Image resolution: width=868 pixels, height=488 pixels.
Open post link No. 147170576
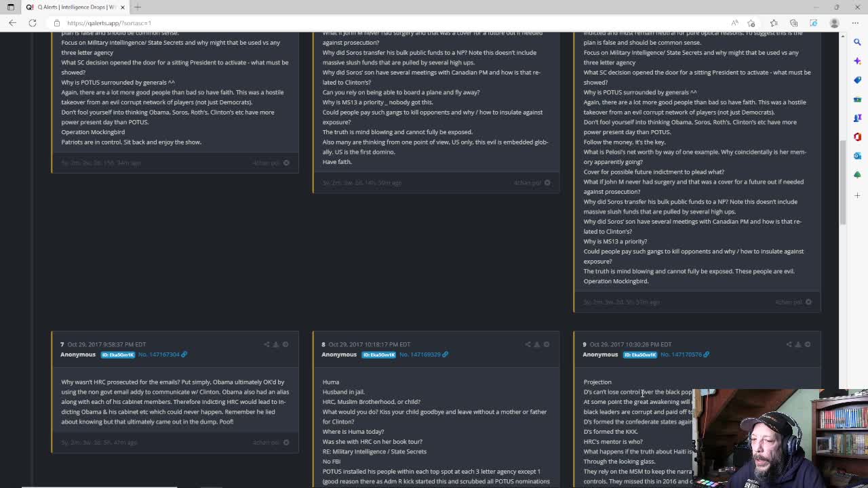click(x=684, y=354)
